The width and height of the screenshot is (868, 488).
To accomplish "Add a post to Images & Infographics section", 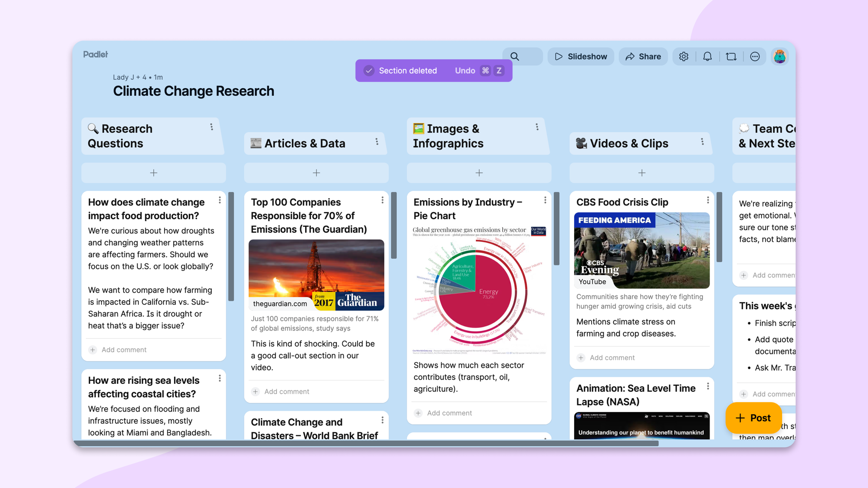I will [479, 173].
